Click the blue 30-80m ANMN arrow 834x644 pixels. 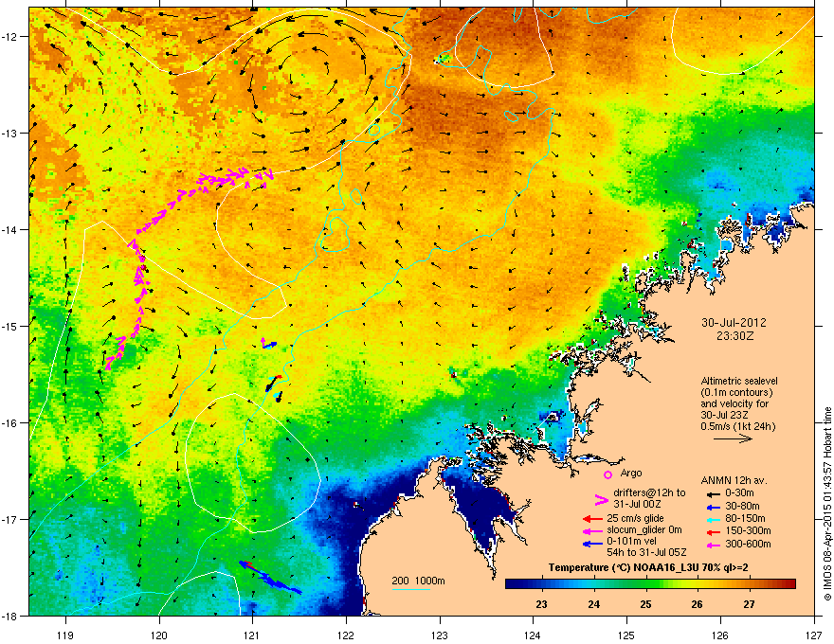pyautogui.click(x=712, y=507)
